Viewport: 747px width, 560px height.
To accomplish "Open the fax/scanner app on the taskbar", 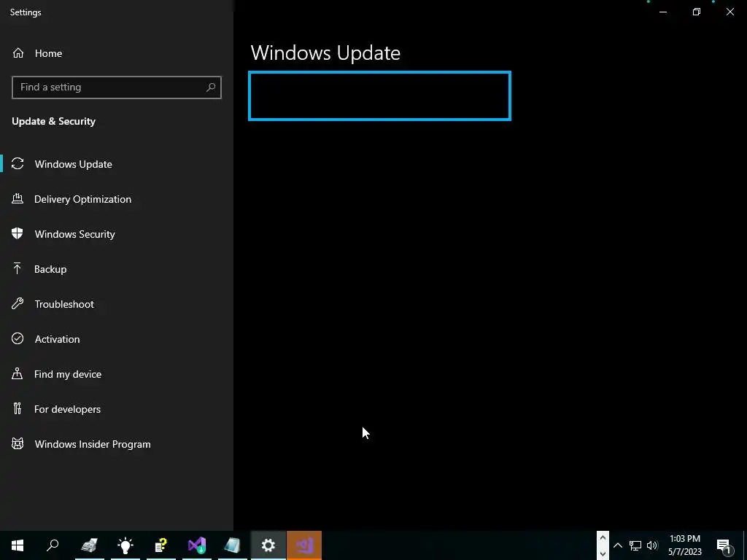I will (x=89, y=545).
